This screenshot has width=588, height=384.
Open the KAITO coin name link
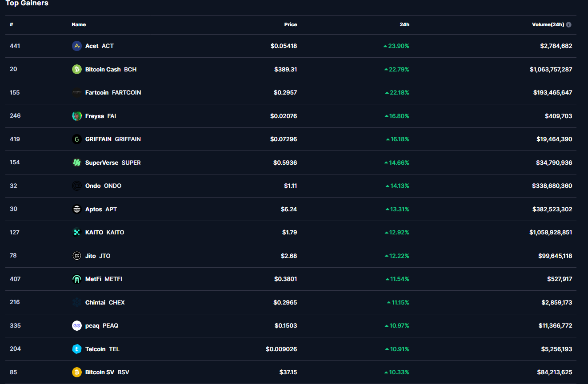[x=104, y=232]
